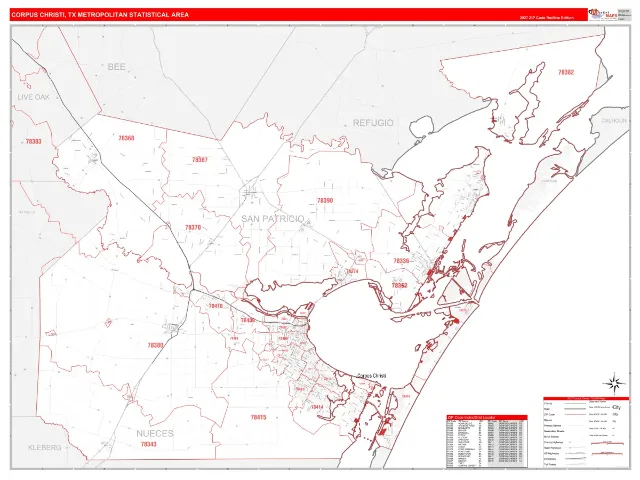Click the ZIP code index table body
This screenshot has height=480, width=640.
[487, 444]
